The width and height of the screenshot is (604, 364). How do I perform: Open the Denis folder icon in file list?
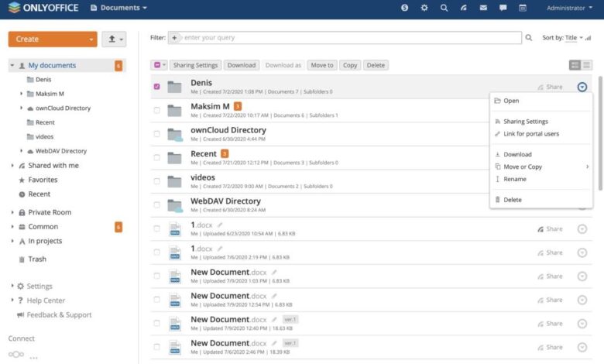point(174,87)
